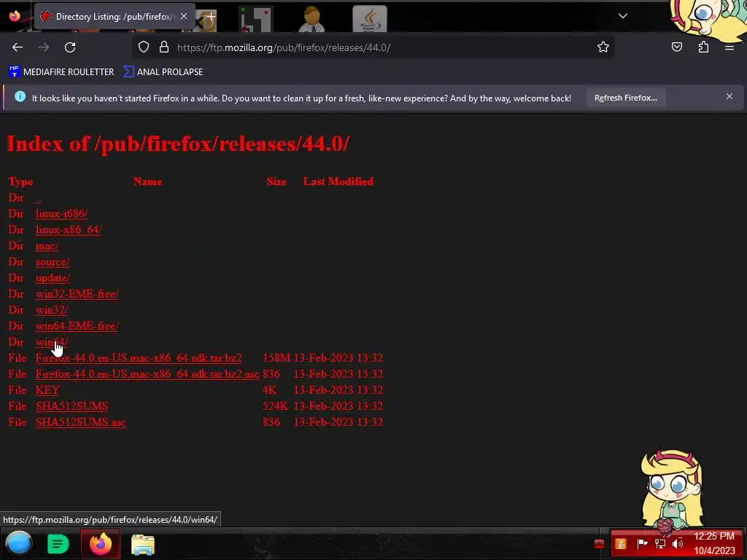Open the Extensions puzzle icon
Image resolution: width=747 pixels, height=560 pixels.
coord(703,47)
